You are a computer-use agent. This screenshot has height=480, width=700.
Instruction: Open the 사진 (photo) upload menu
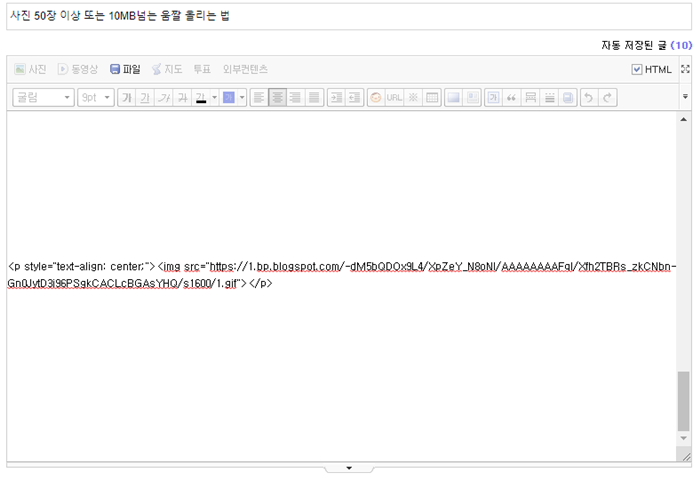coord(30,69)
